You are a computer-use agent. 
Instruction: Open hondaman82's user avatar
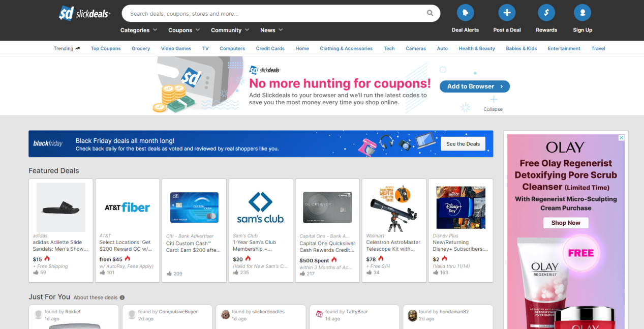tap(413, 315)
